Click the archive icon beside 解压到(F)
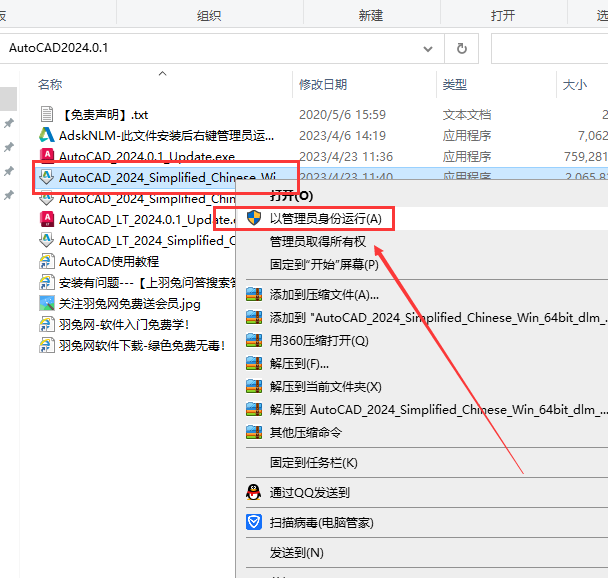Screen dimensions: 608x578 (254, 364)
